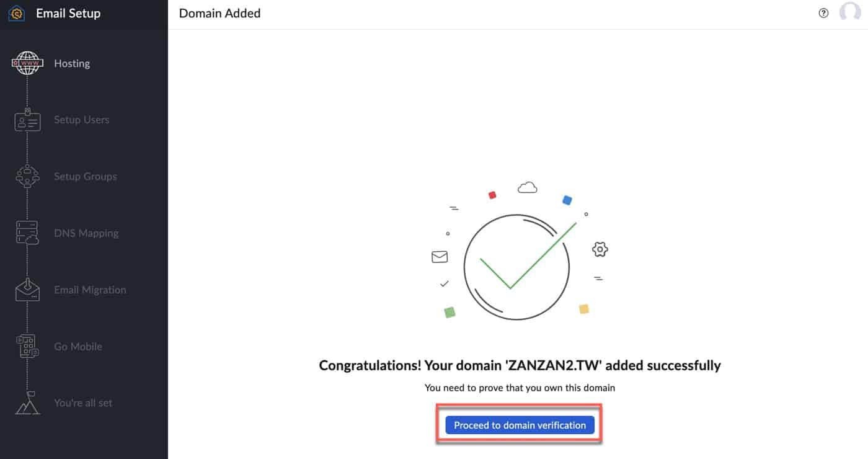Open the user profile avatar

tap(849, 13)
